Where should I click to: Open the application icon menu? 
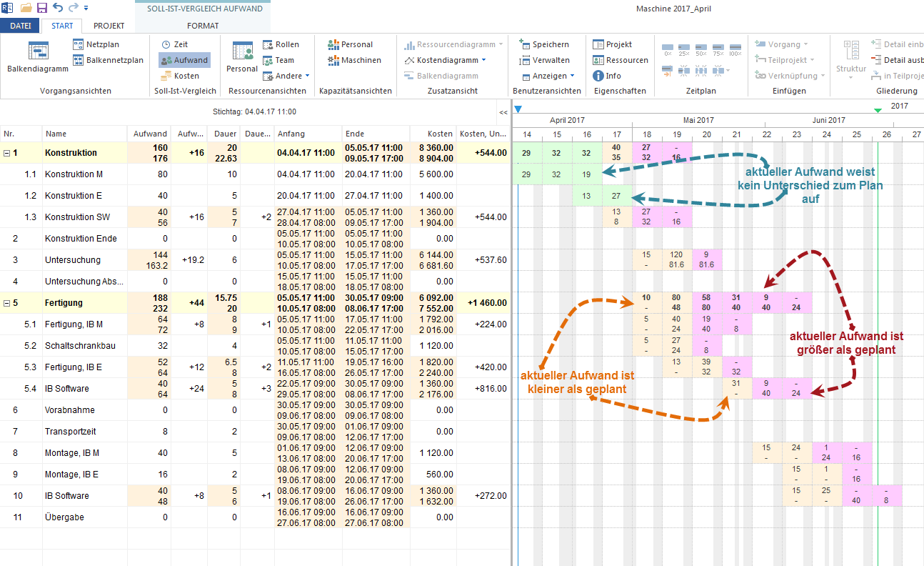click(x=7, y=8)
